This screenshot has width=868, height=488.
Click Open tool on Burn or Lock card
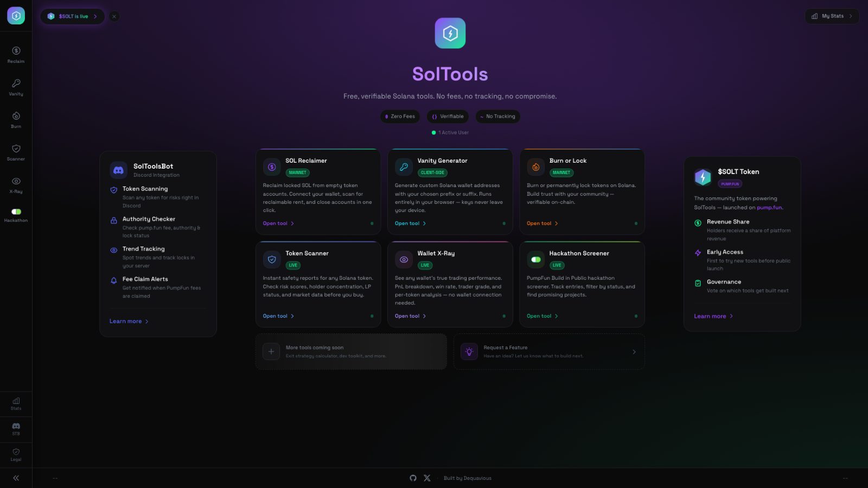542,223
